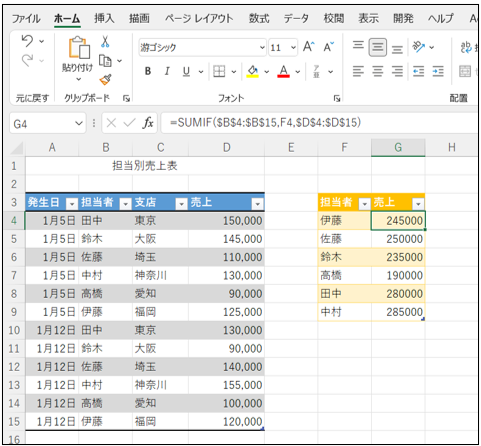Open the 校閲 tab
This screenshot has height=446, width=481.
click(x=334, y=18)
